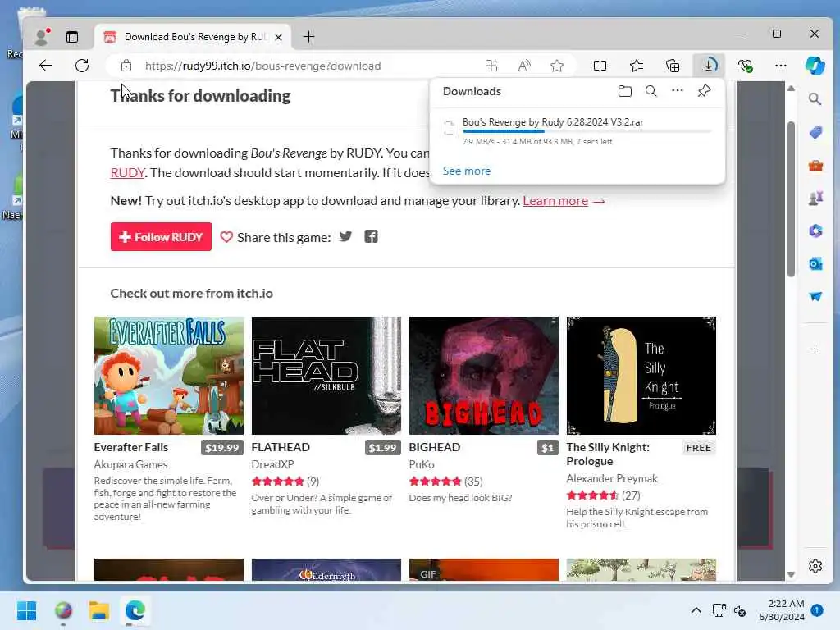Open Settings and more ellipsis menu
840x630 pixels.
click(x=781, y=66)
